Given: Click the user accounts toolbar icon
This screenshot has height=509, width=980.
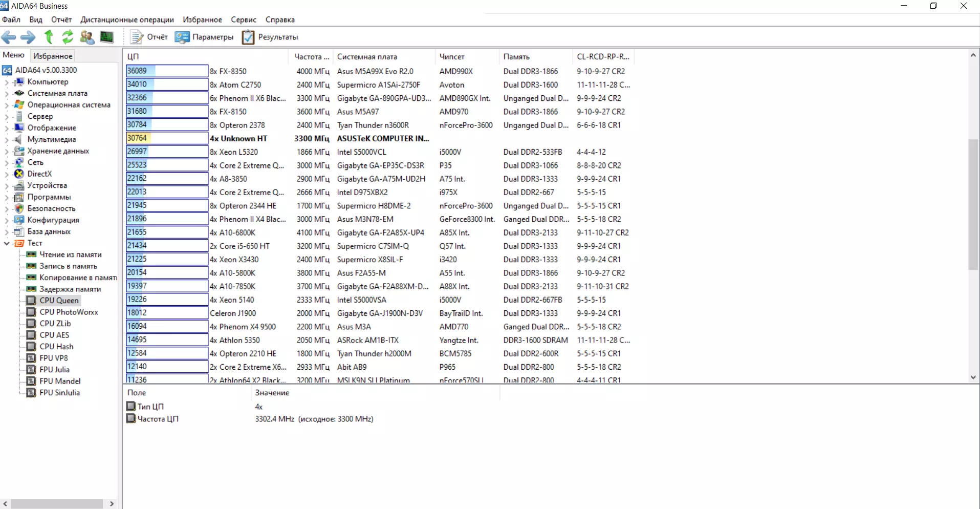Looking at the screenshot, I should point(86,37).
